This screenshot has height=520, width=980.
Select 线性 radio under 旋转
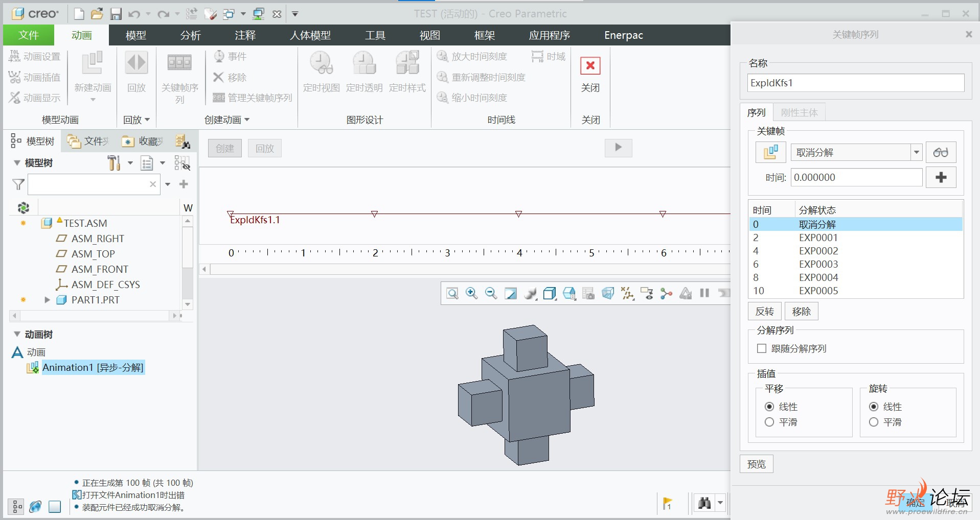(x=874, y=407)
